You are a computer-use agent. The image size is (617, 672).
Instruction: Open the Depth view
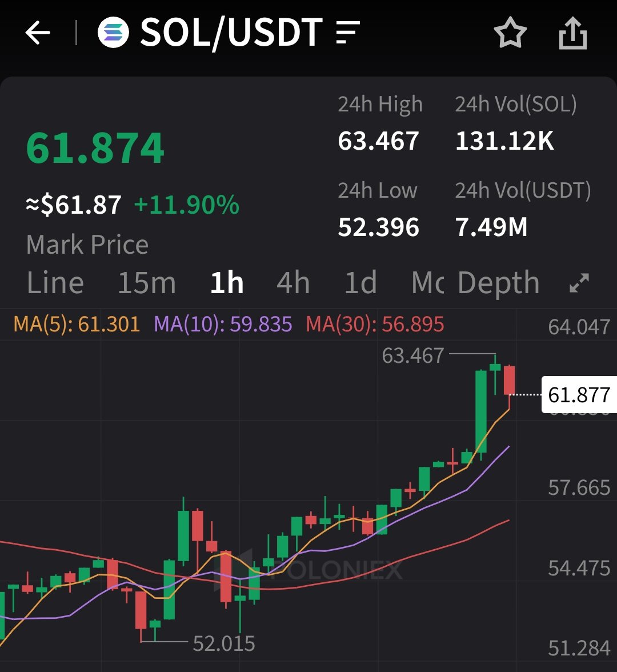click(498, 282)
